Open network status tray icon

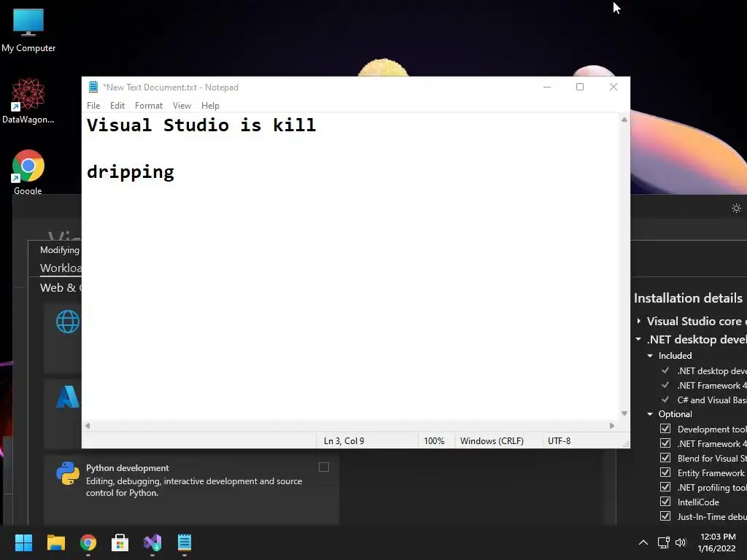664,542
